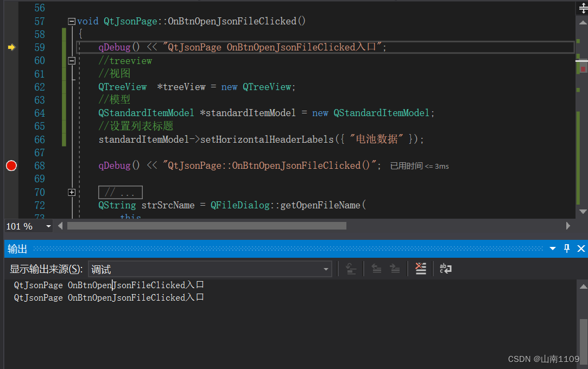
Task: Open the Output panel window position dropdown
Action: coord(552,249)
